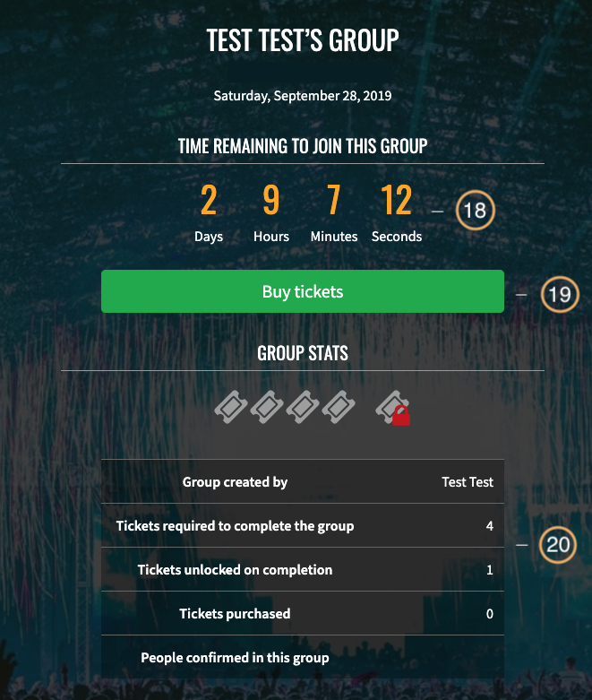
Task: Click the Days countdown value 2
Action: tap(209, 200)
